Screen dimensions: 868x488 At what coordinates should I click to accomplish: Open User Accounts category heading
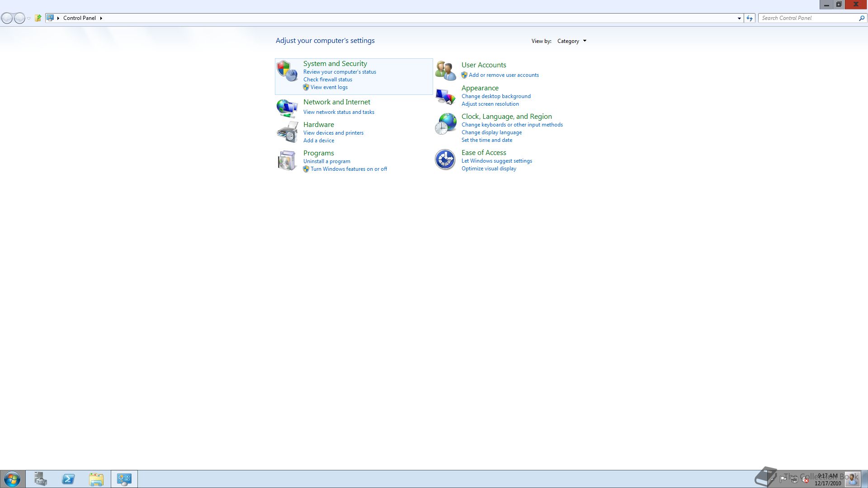[484, 65]
